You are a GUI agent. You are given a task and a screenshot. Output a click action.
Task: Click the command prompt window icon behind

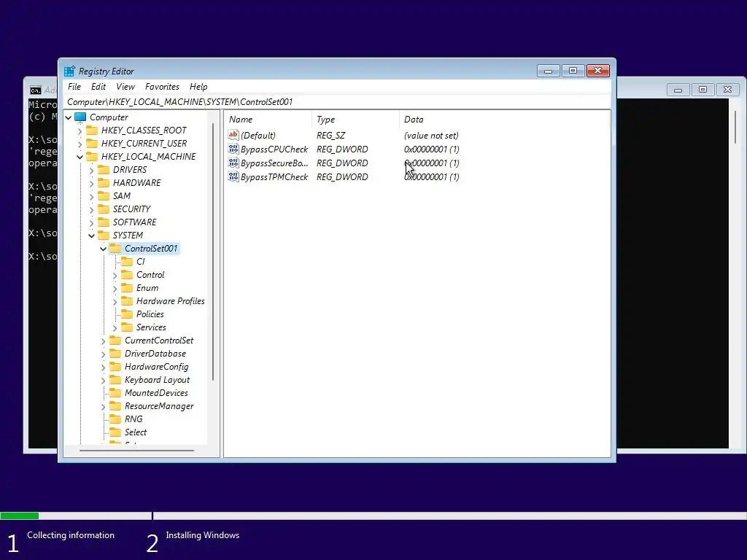click(x=35, y=90)
